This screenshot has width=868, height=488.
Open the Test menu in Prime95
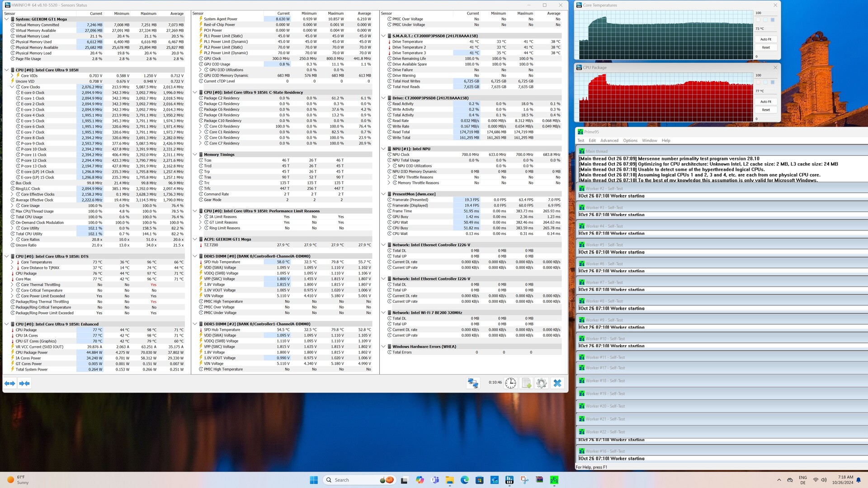point(581,141)
